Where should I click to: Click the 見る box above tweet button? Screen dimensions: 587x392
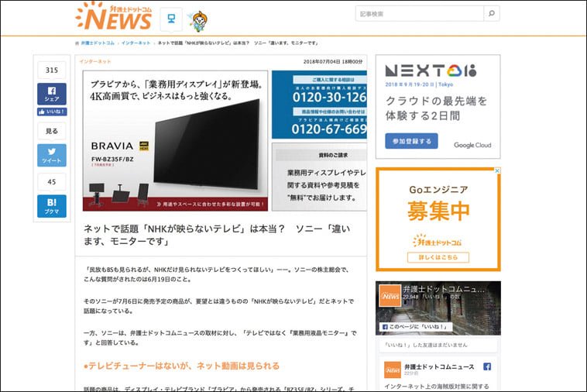tap(52, 131)
